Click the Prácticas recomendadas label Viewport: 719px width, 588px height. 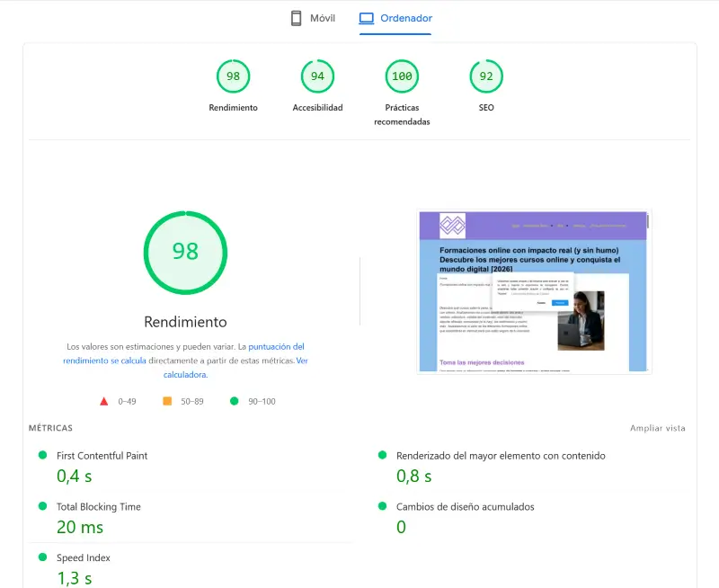(402, 115)
